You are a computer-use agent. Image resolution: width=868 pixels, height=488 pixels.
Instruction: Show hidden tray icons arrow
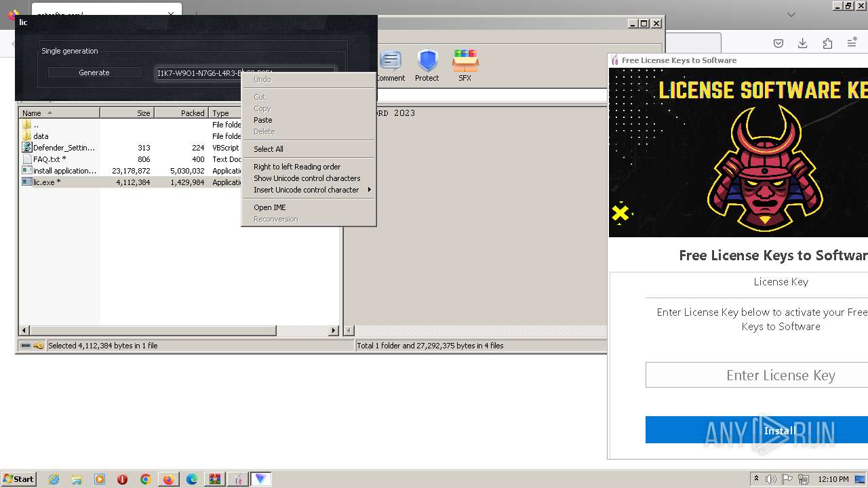point(756,479)
